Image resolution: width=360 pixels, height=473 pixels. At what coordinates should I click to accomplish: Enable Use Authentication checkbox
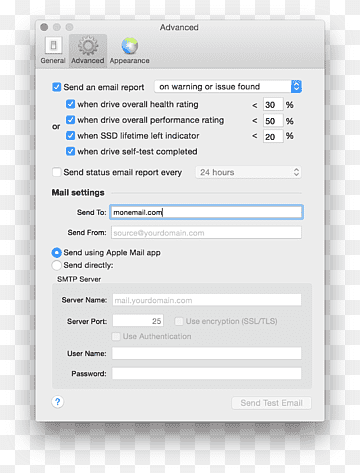click(116, 336)
